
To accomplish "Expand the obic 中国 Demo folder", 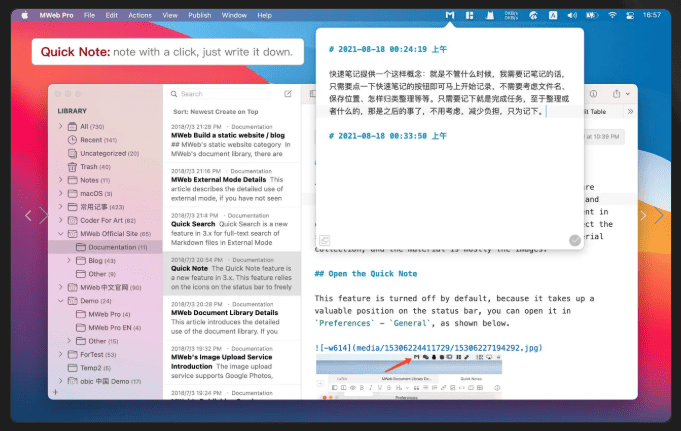I will (61, 381).
